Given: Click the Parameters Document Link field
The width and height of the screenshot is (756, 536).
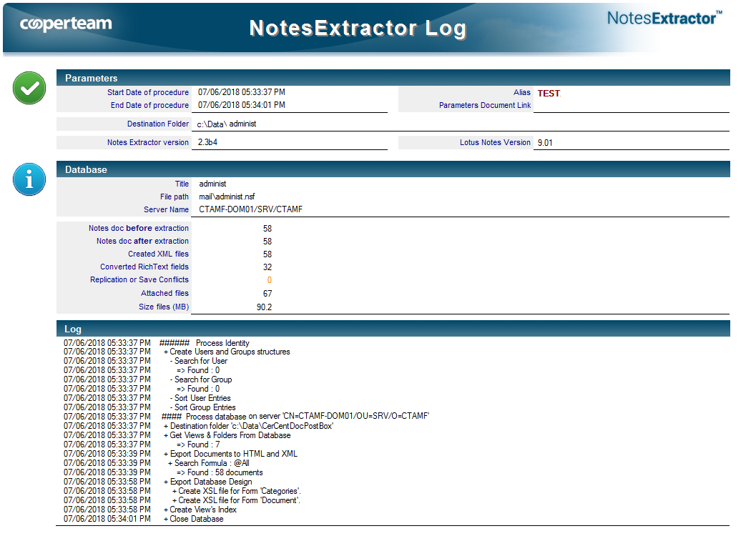Looking at the screenshot, I should (631, 106).
